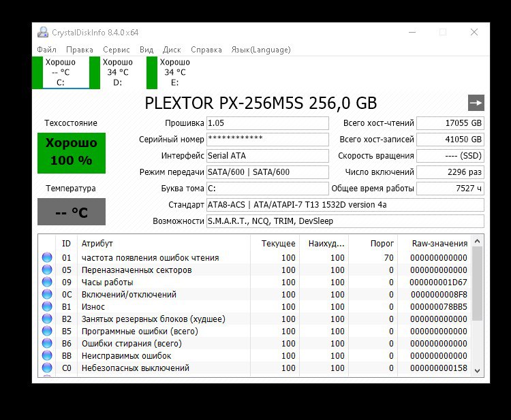Click total host reads value 17055 GB
Screen dimensions: 511x420
coord(450,123)
